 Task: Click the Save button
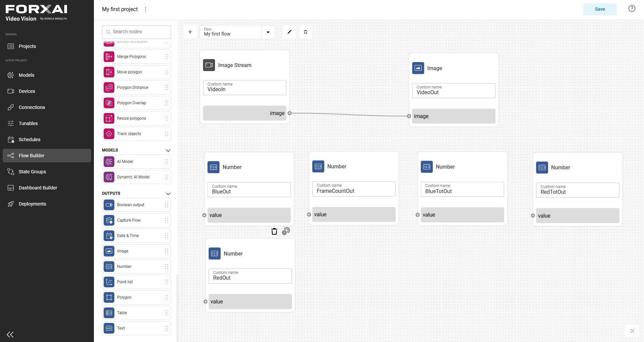600,9
